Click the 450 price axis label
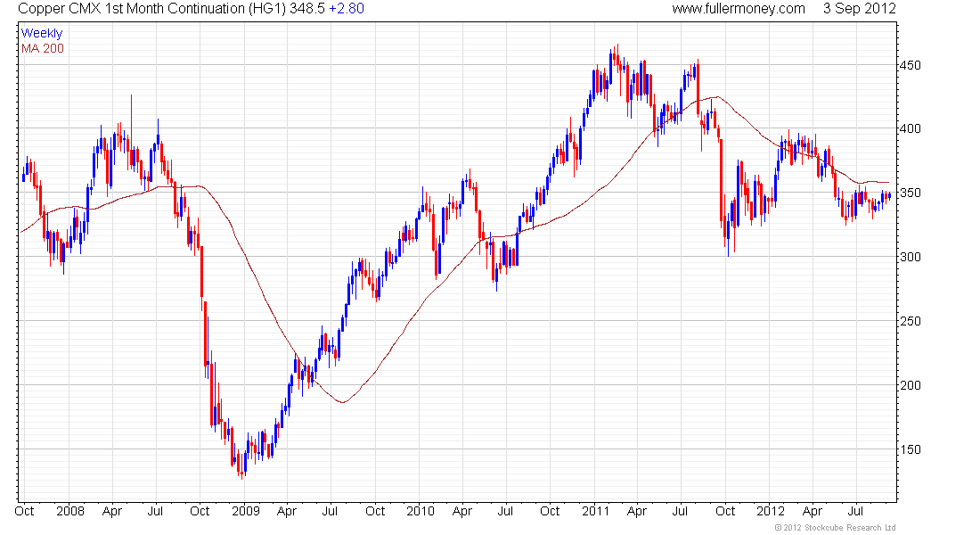980x535 pixels. pos(910,65)
